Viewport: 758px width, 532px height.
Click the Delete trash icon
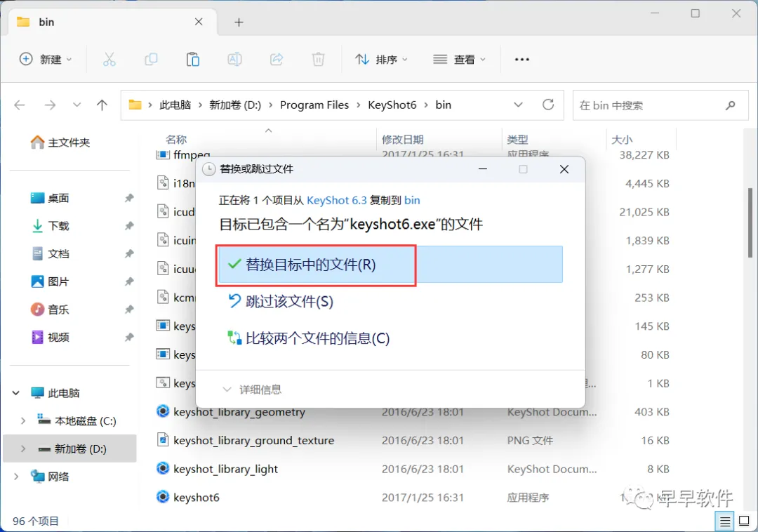[318, 60]
